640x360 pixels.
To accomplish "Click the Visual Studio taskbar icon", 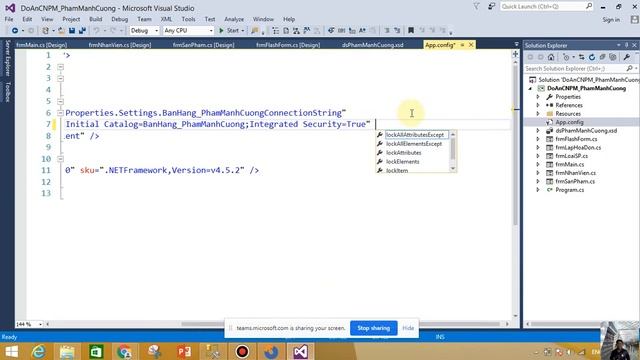I will click(300, 352).
